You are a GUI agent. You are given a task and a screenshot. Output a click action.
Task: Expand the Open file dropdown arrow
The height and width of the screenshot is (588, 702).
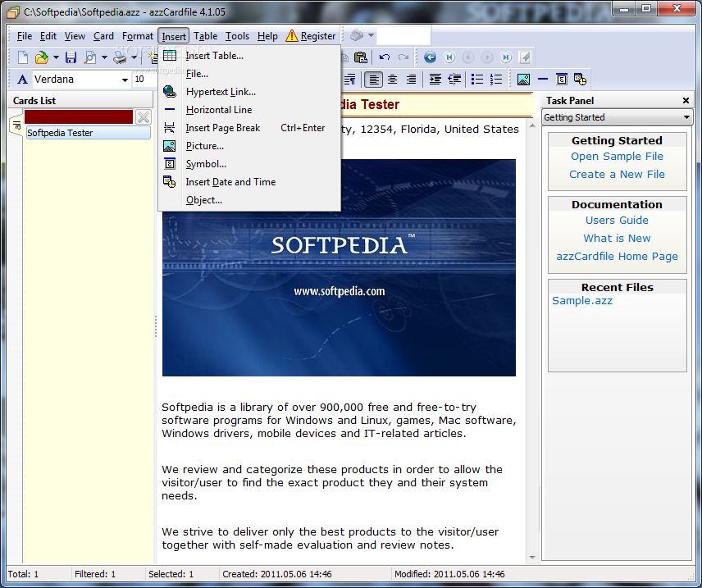(56, 57)
